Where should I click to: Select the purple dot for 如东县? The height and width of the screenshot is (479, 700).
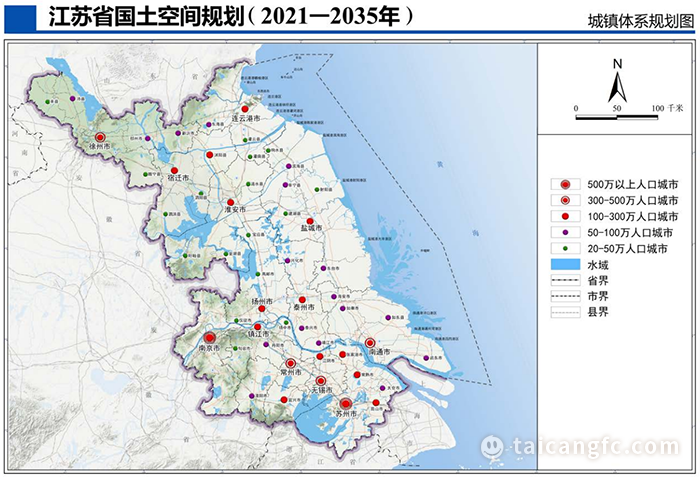point(388,317)
